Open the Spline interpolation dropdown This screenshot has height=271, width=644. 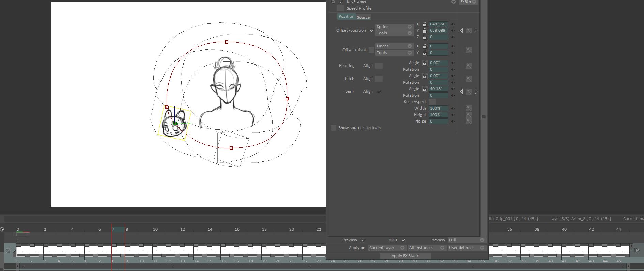395,27
